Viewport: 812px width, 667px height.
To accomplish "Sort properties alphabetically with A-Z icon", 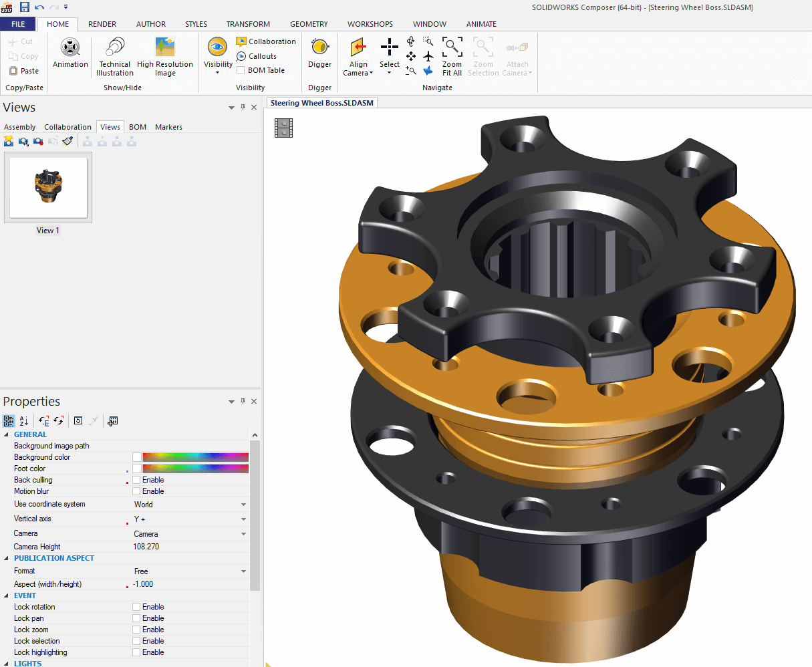I will (24, 420).
